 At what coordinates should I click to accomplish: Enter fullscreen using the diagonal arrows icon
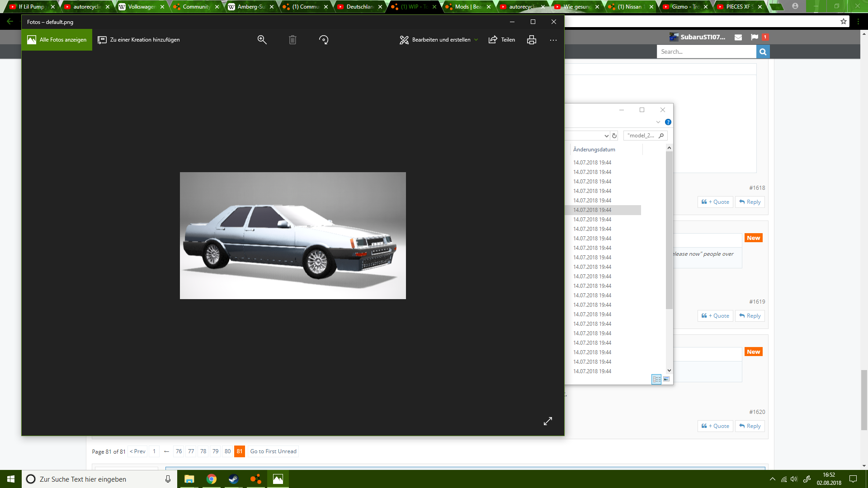(548, 421)
